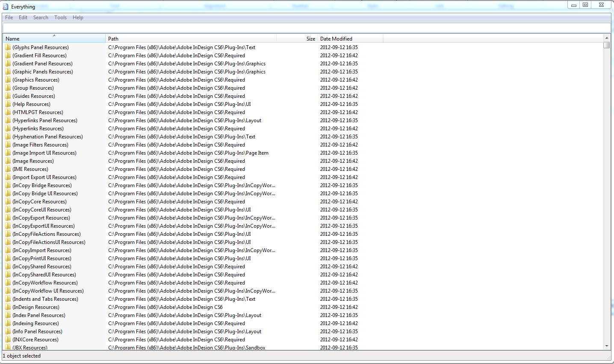Select (Index Panel Resources) name
Image resolution: width=614 pixels, height=364 pixels.
pyautogui.click(x=39, y=315)
